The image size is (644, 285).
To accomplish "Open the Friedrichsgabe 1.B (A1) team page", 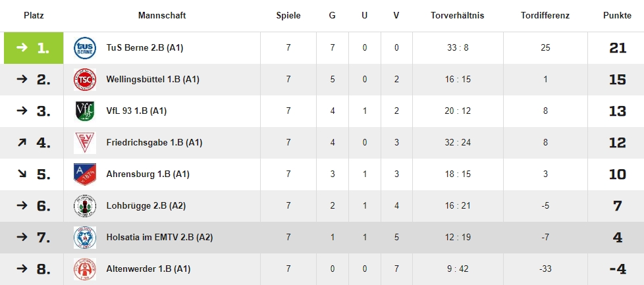I will (154, 143).
